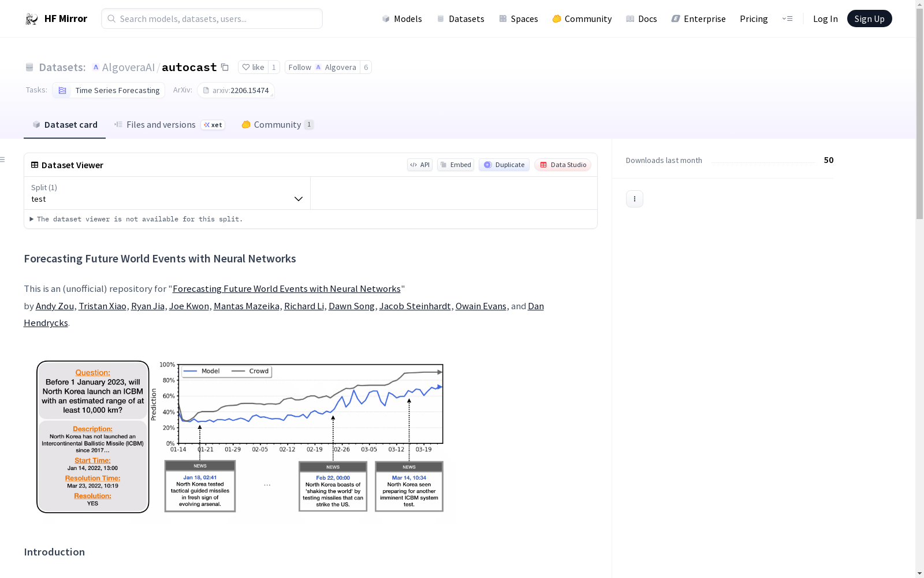Copy dataset name with the copy icon
The image size is (924, 578).
pos(225,67)
